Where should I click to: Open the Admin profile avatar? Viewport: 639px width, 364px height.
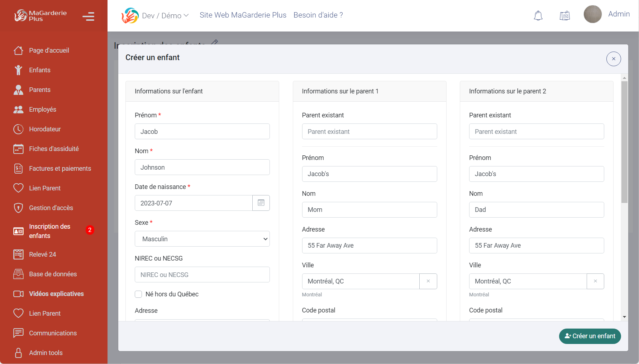tap(592, 14)
